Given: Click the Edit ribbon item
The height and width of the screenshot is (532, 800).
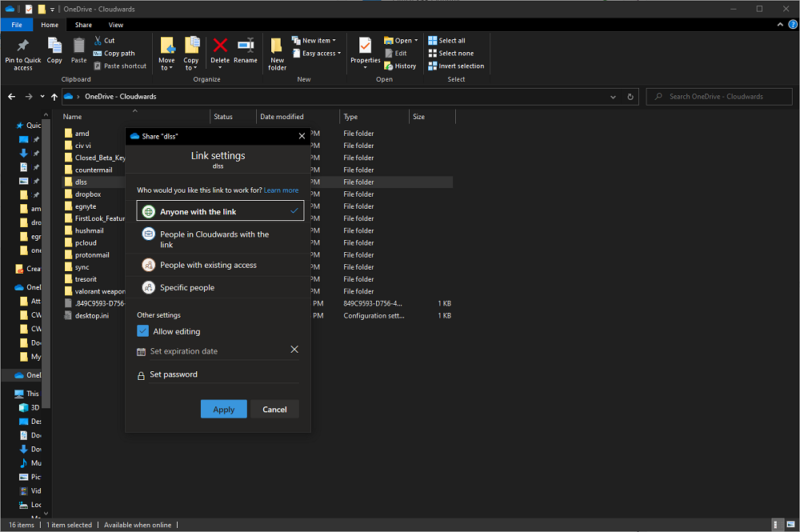Looking at the screenshot, I should click(x=396, y=53).
